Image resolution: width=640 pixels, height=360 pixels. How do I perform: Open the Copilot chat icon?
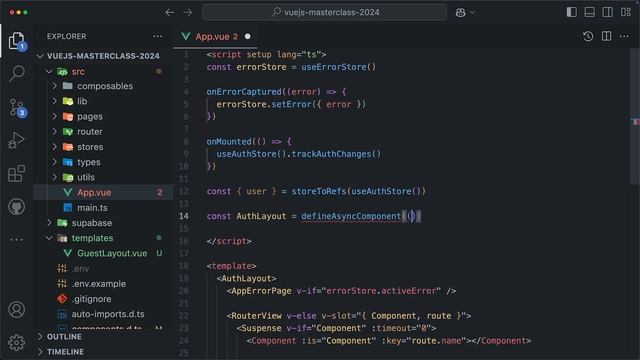[x=460, y=13]
